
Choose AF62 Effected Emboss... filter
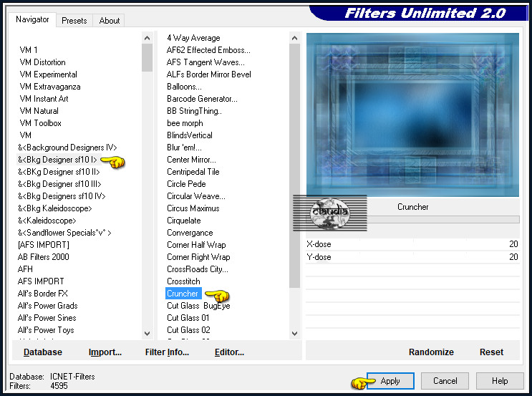[208, 50]
